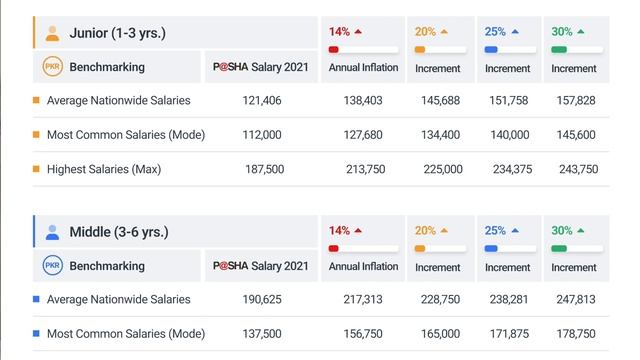Click red up-arrow beside Middle 14%
640x360 pixels.
(x=358, y=231)
